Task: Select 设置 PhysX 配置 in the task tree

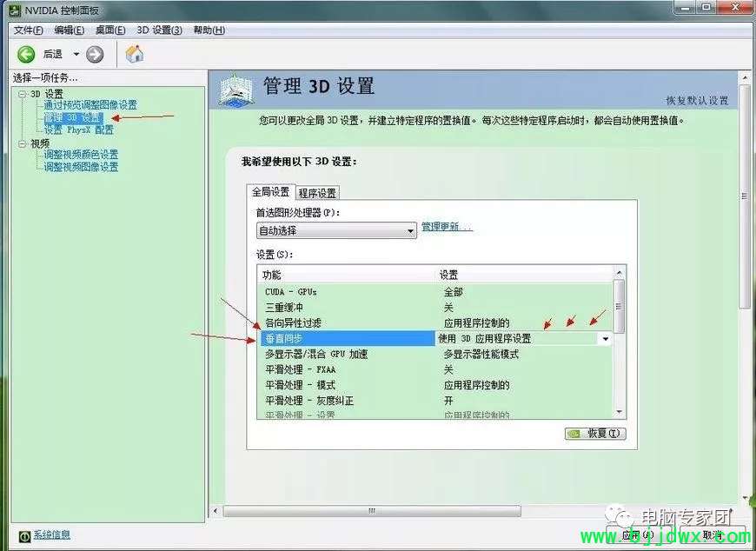Action: 79,129
